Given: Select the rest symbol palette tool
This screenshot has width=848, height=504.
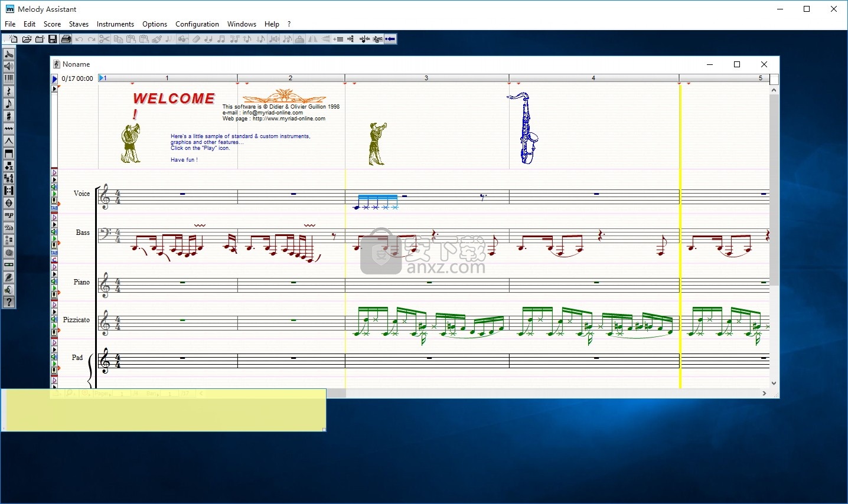Looking at the screenshot, I should click(x=9, y=91).
